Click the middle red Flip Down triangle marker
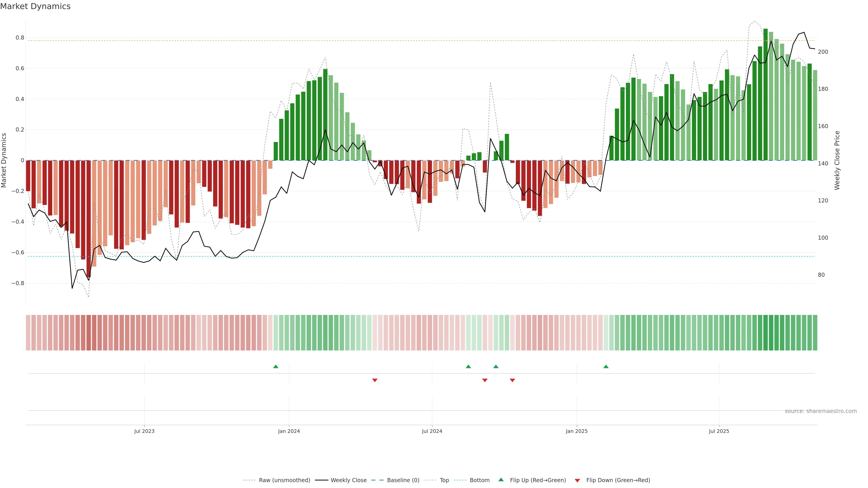The height and width of the screenshot is (488, 868). (485, 380)
